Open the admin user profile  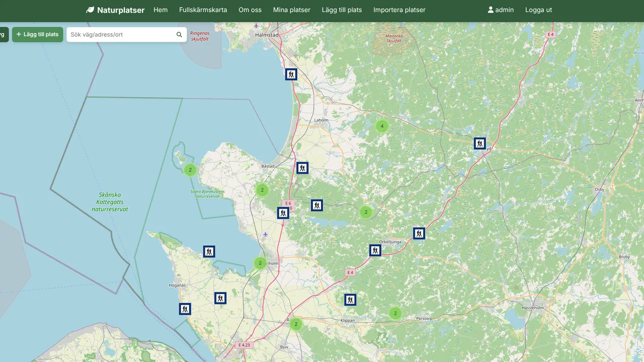pyautogui.click(x=501, y=10)
